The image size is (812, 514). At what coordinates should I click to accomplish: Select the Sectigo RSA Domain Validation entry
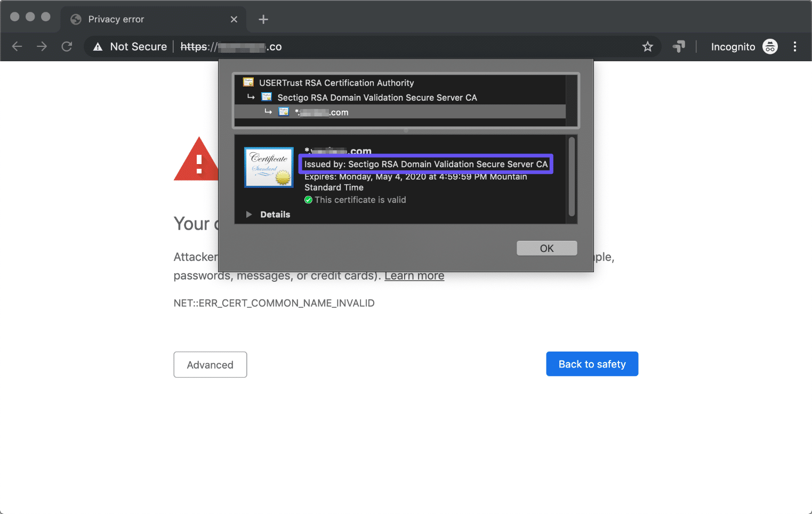click(377, 97)
